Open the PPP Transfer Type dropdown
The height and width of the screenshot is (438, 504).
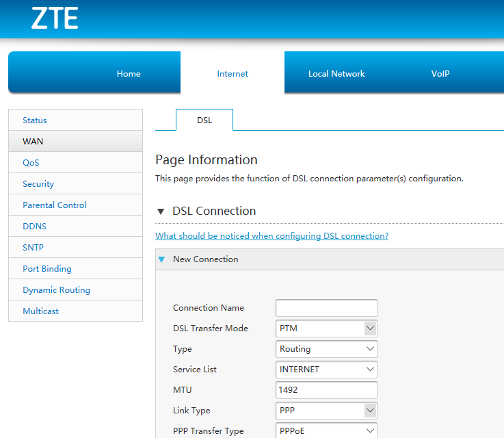[327, 430]
